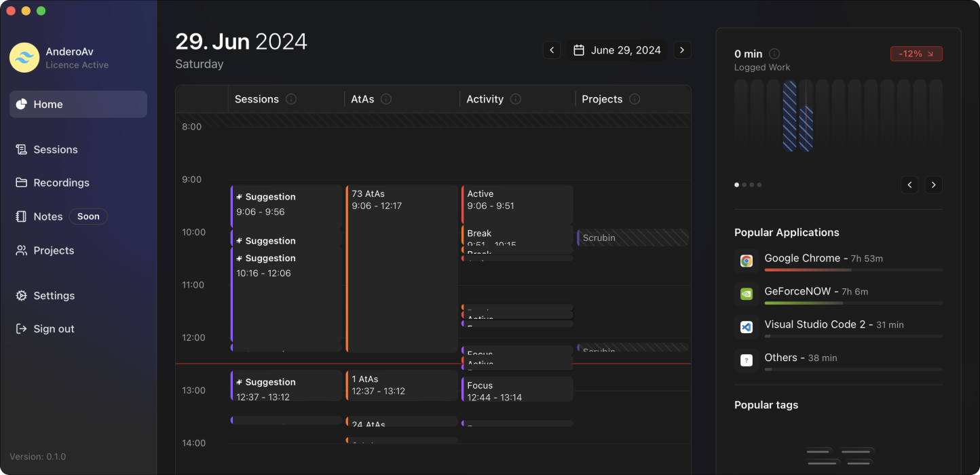This screenshot has width=980, height=475.
Task: Click the Sign out arrow icon
Action: tap(22, 329)
